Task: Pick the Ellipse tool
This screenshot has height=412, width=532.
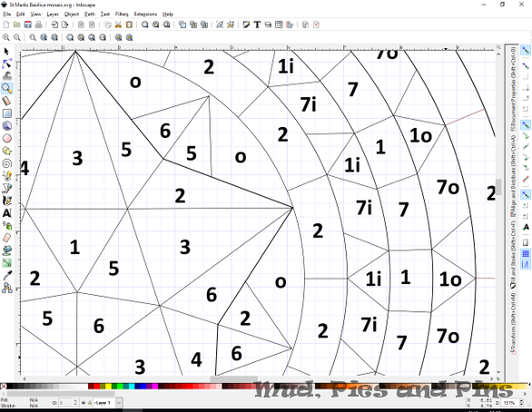Action: (x=6, y=138)
